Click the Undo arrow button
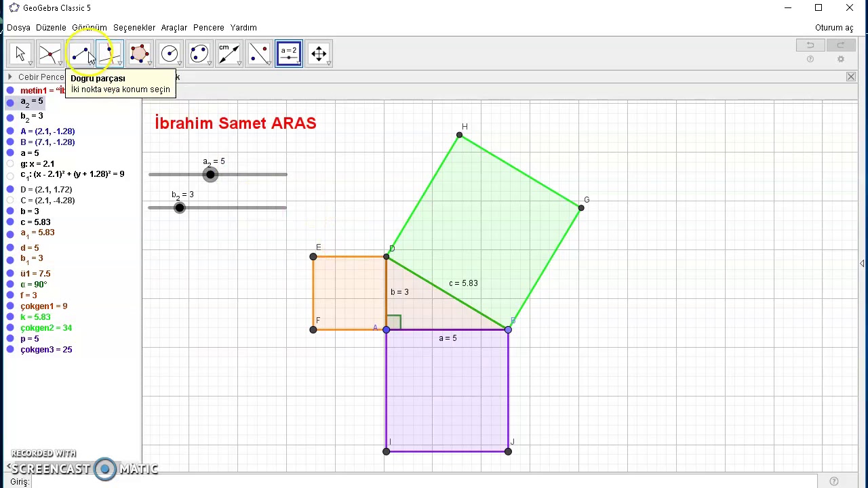The image size is (868, 488). pyautogui.click(x=810, y=45)
